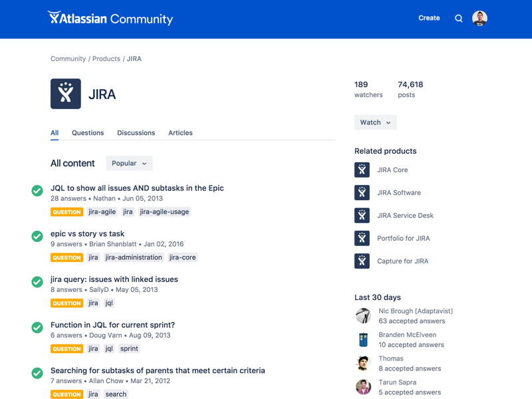
Task: Click author name SallyD
Action: point(98,289)
